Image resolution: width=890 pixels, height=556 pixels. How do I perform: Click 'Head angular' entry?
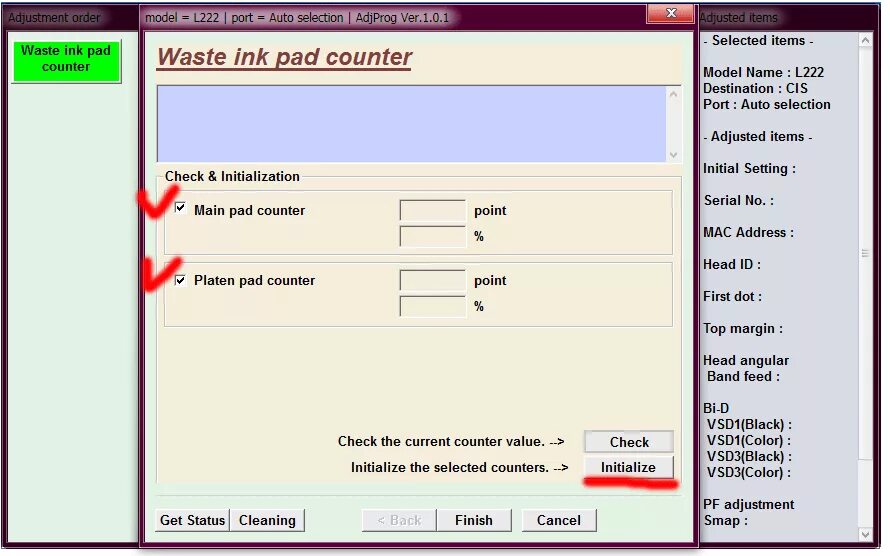[746, 360]
